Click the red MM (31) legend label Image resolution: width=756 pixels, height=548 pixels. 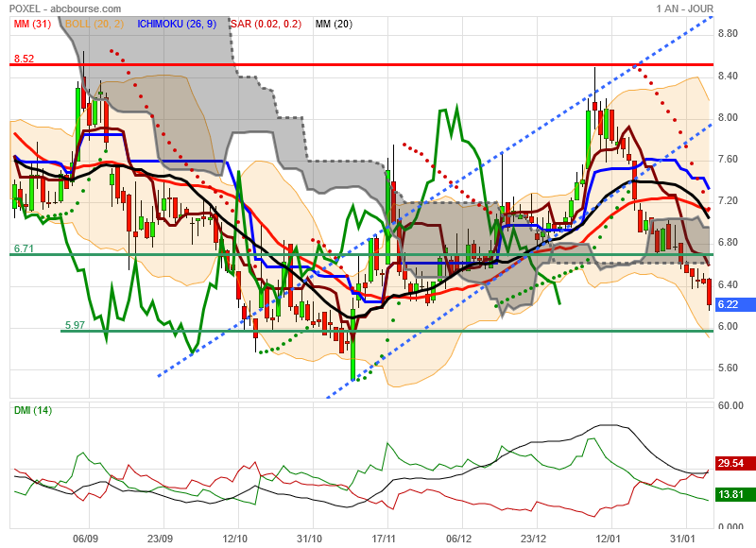click(x=32, y=24)
